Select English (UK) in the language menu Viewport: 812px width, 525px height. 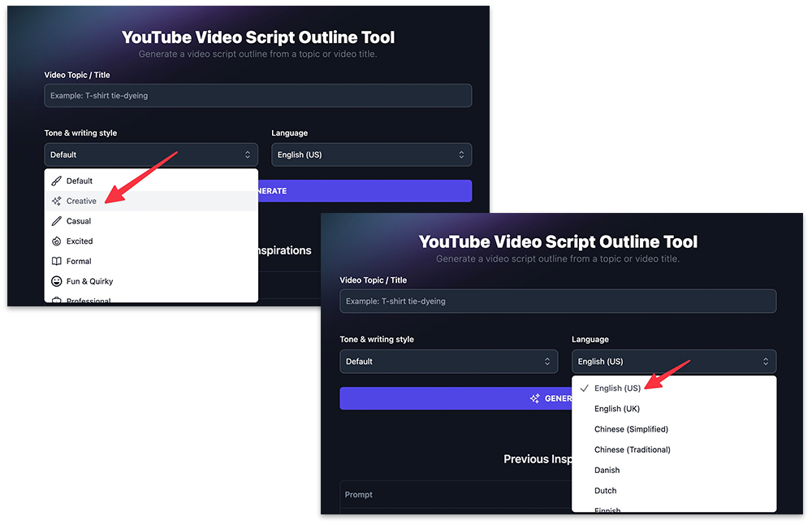(x=617, y=409)
